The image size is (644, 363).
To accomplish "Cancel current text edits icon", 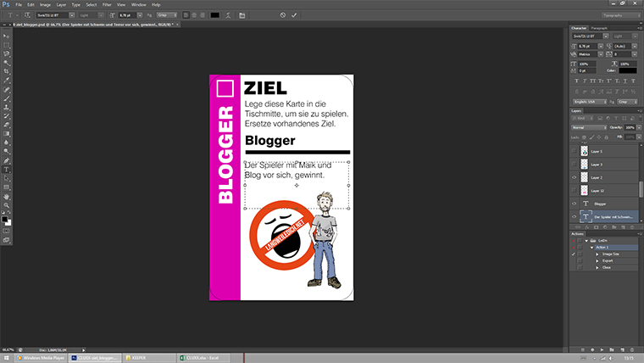I will [282, 15].
